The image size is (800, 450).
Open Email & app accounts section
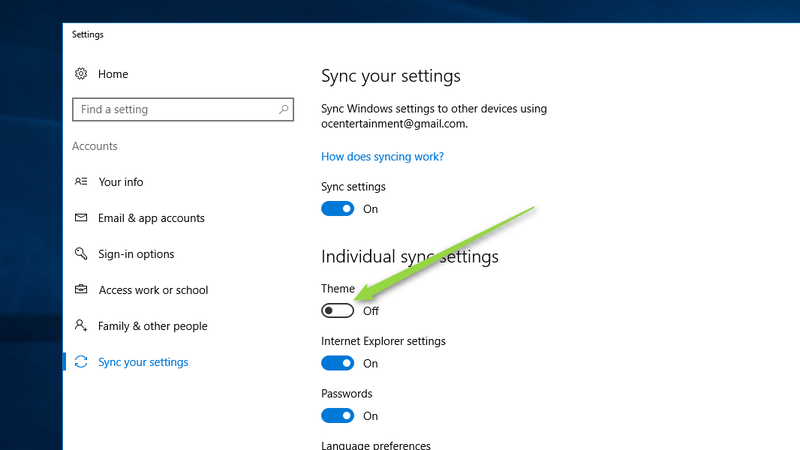151,218
